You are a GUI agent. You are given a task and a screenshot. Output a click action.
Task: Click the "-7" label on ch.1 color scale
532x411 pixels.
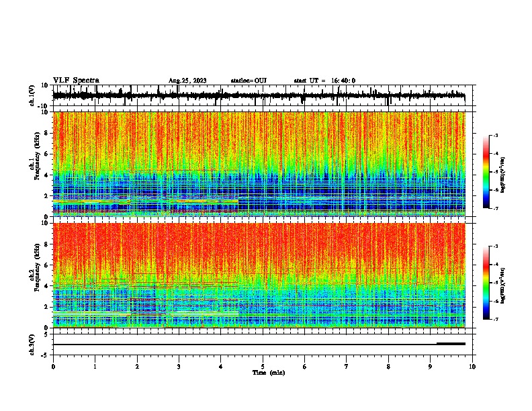[x=495, y=208]
